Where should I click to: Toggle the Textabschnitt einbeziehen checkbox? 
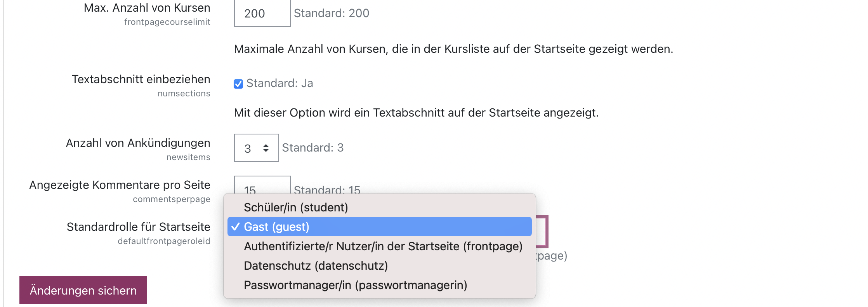pos(238,84)
